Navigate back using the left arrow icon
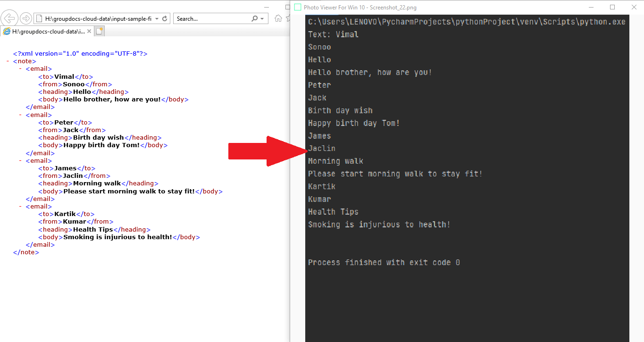Screen dimensions: 644x342 (x=9, y=17)
